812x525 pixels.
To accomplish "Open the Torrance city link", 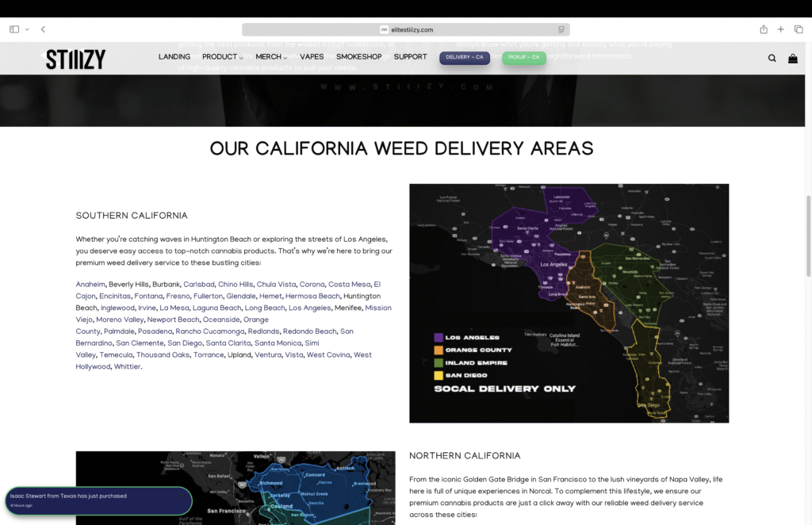I will coord(209,355).
